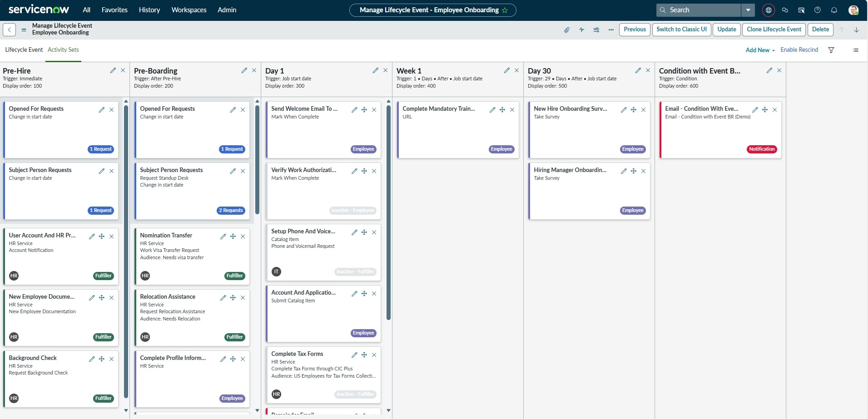Open the Workspaces menu
The image size is (868, 419).
pyautogui.click(x=189, y=10)
